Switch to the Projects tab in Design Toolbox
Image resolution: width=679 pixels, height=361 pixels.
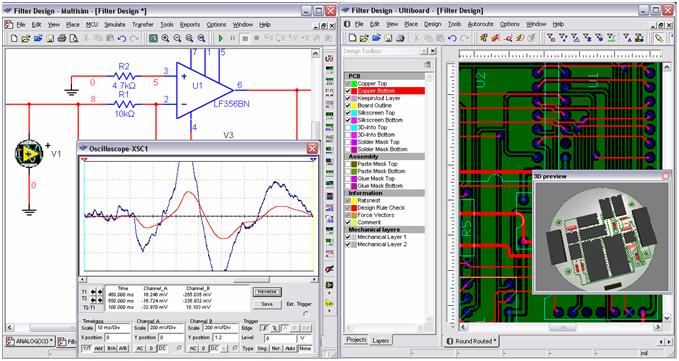356,340
